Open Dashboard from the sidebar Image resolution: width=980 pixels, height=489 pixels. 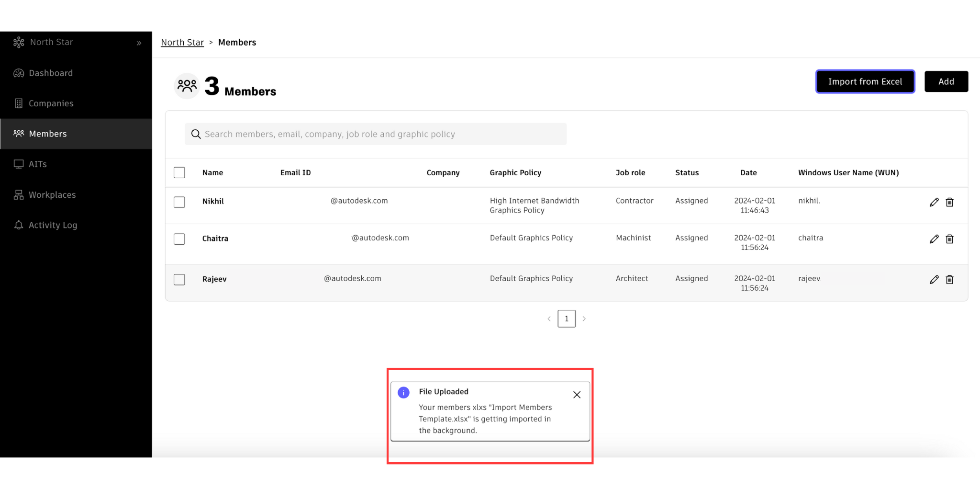tap(51, 73)
